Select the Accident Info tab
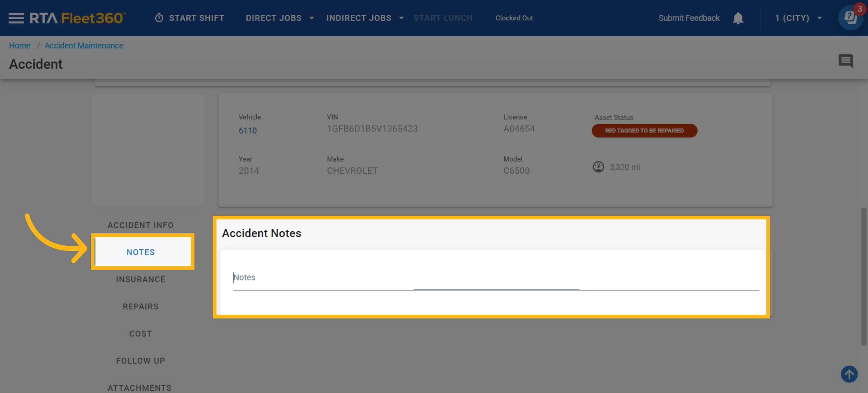The width and height of the screenshot is (868, 393). tap(141, 225)
